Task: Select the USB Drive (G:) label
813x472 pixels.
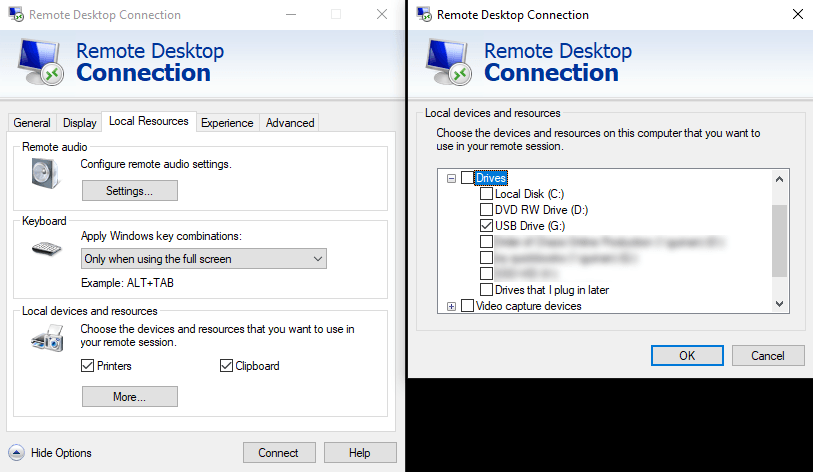Action: click(x=530, y=226)
